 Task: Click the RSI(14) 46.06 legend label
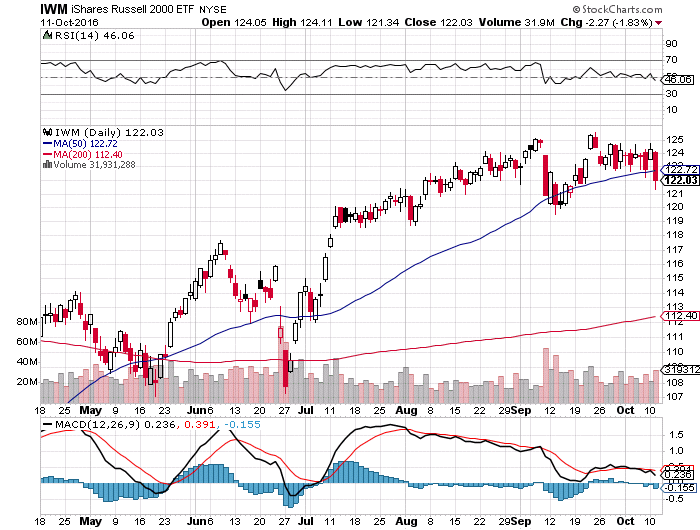[94, 36]
